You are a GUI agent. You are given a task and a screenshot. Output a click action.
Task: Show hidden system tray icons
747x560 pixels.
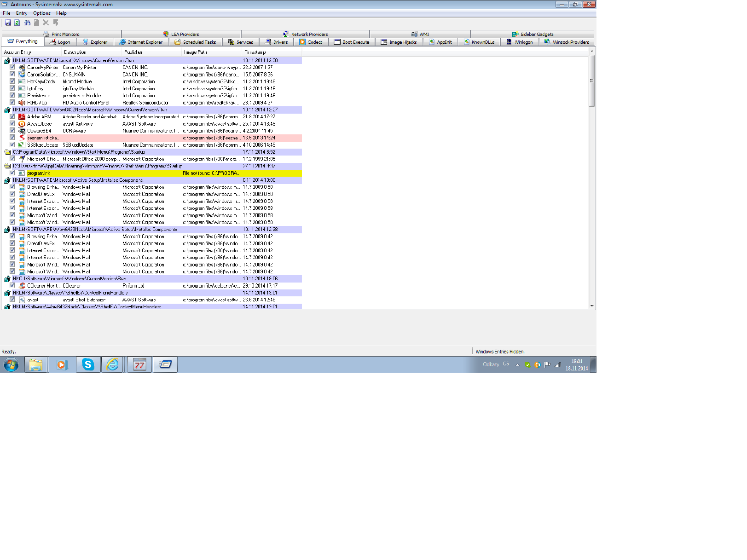tap(517, 365)
